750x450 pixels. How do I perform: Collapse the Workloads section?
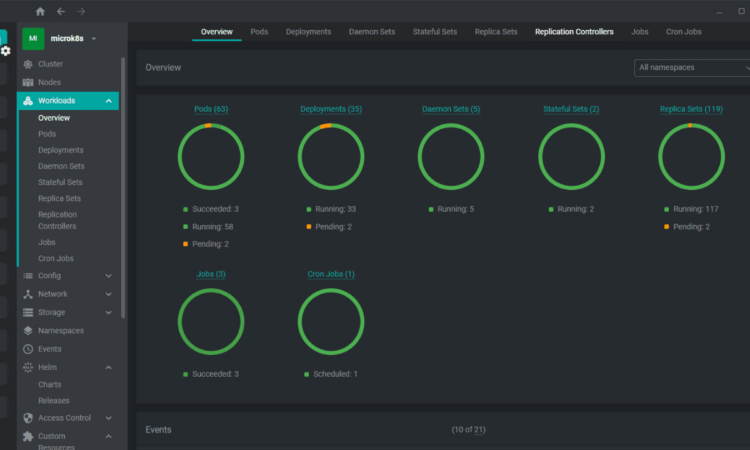108,101
